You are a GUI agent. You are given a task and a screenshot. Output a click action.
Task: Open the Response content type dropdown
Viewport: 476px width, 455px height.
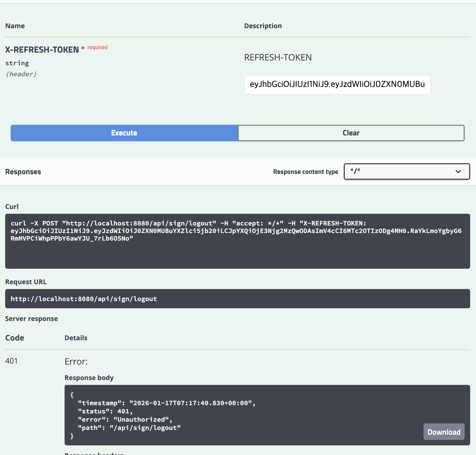(x=407, y=171)
